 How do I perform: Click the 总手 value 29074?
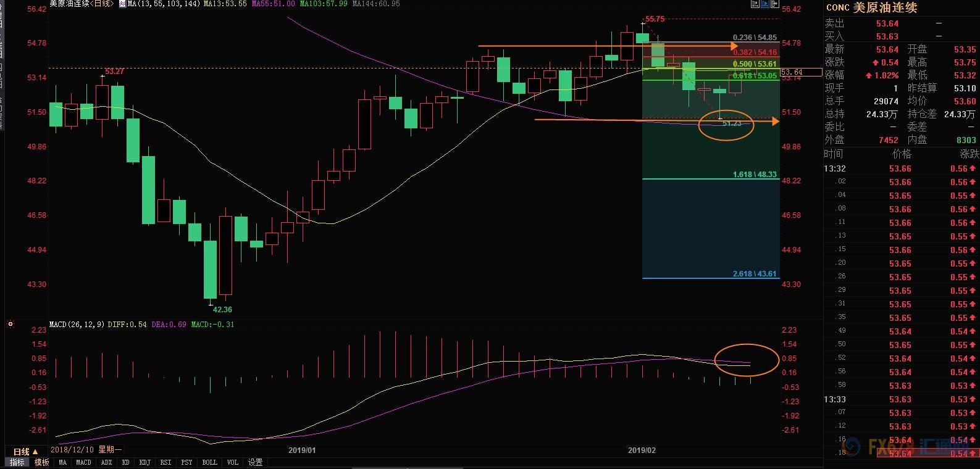click(886, 101)
